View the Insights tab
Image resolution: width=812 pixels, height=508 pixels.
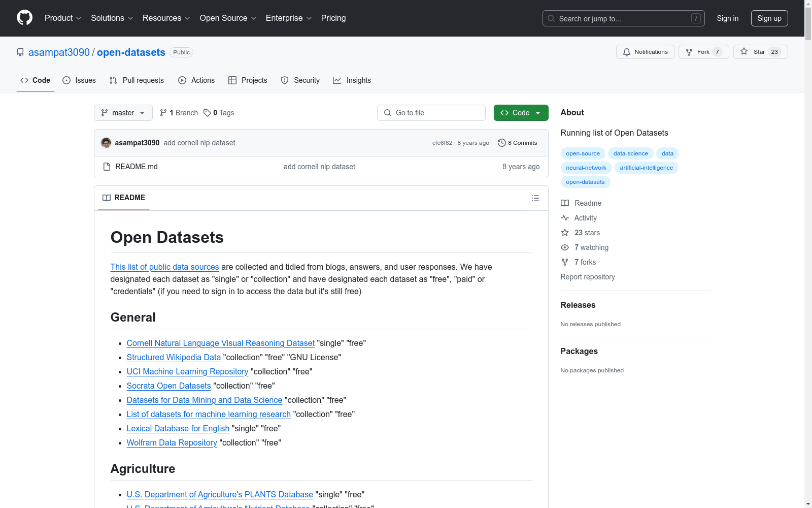pos(352,80)
